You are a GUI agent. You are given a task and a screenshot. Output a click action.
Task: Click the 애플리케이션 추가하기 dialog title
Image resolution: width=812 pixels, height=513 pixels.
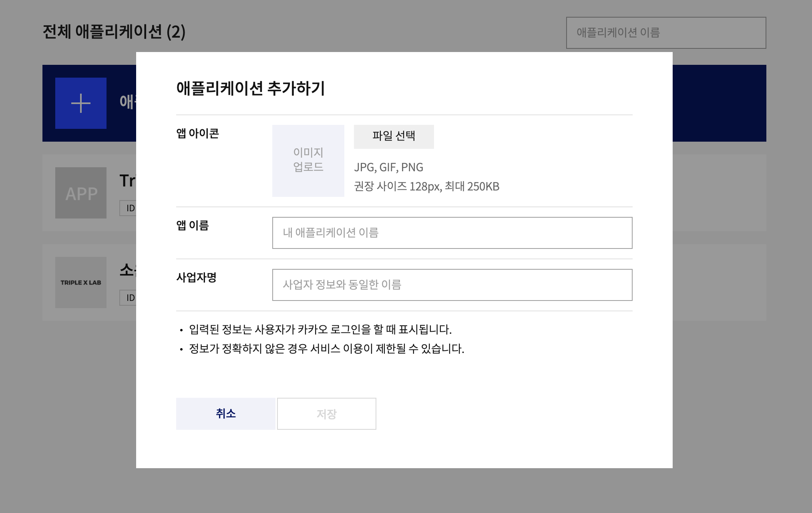(x=250, y=88)
